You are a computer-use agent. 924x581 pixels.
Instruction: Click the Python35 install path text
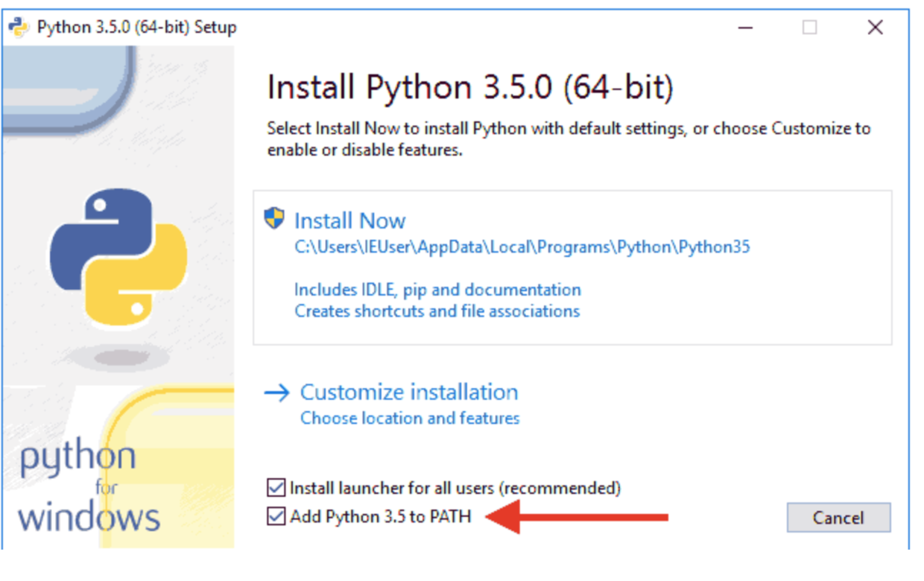point(522,247)
